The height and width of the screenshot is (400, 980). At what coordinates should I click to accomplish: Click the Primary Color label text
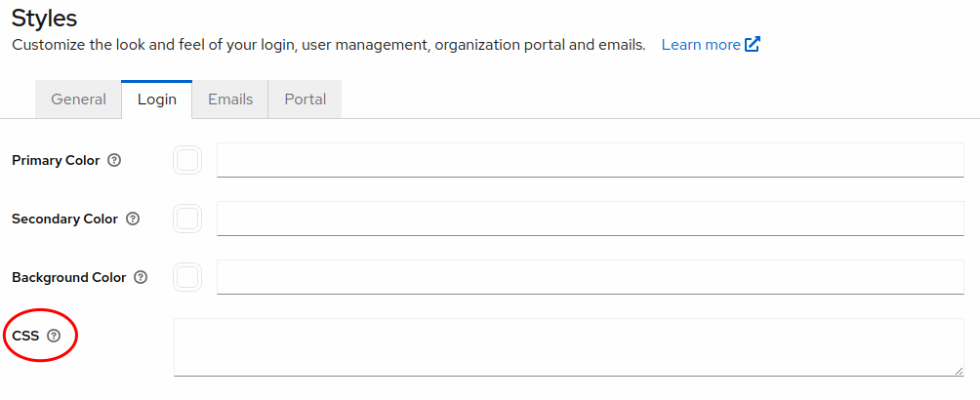[56, 160]
